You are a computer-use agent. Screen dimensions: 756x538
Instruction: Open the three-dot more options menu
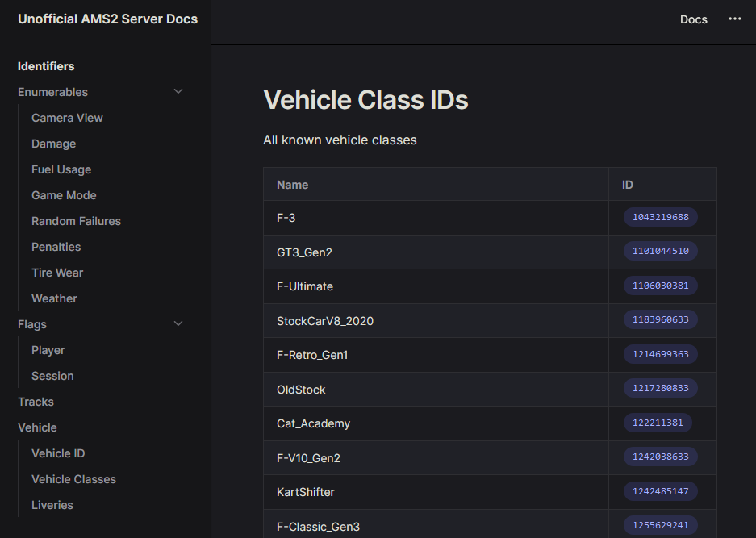[x=734, y=19]
